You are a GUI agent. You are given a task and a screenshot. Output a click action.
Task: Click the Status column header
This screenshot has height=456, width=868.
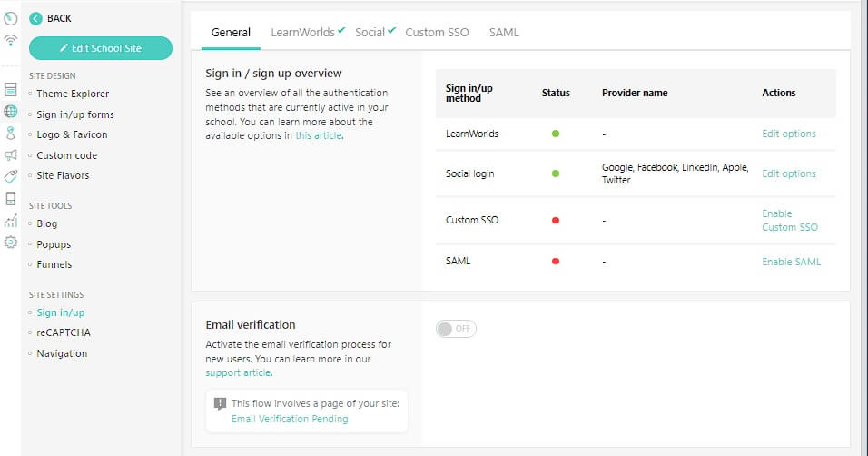tap(556, 93)
